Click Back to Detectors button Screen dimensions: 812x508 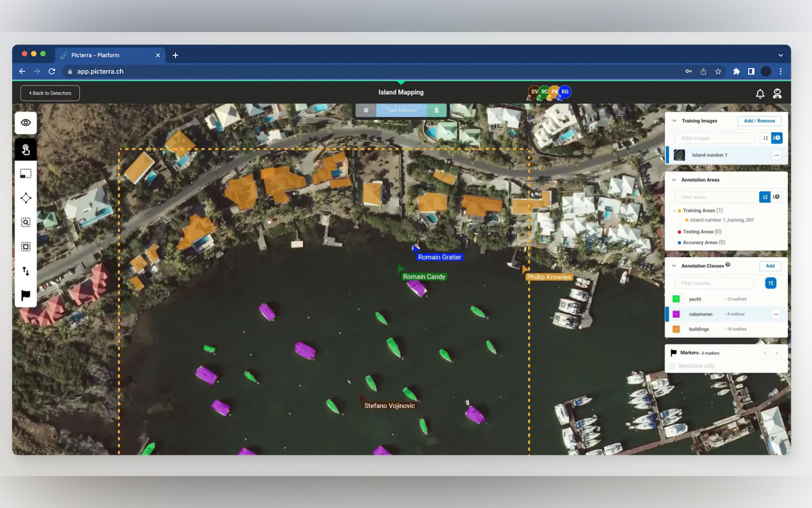(50, 93)
